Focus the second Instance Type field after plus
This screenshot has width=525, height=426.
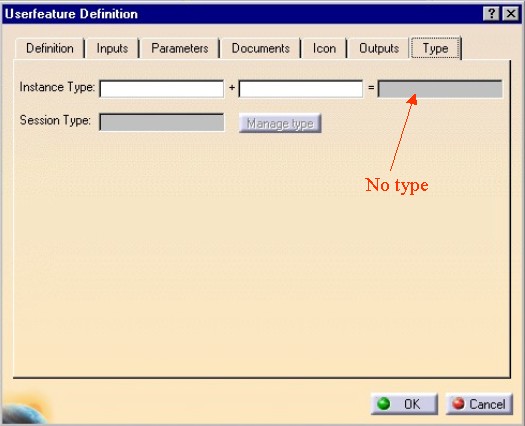pos(301,89)
